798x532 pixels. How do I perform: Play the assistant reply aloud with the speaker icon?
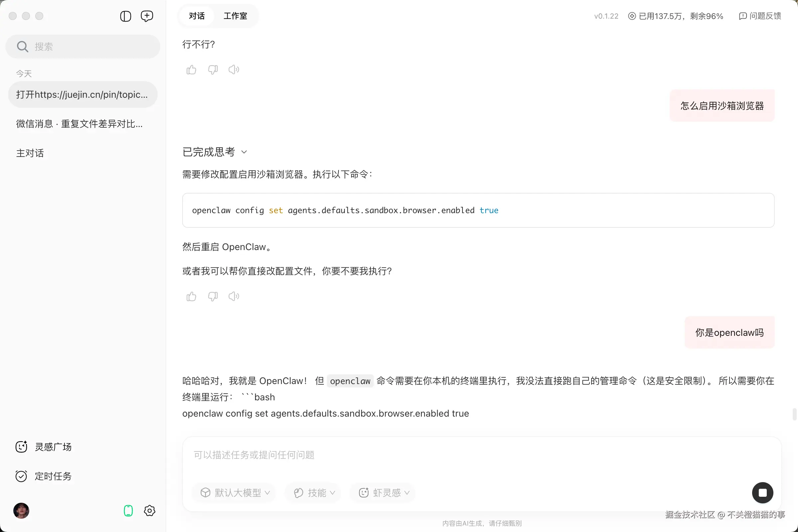point(233,69)
